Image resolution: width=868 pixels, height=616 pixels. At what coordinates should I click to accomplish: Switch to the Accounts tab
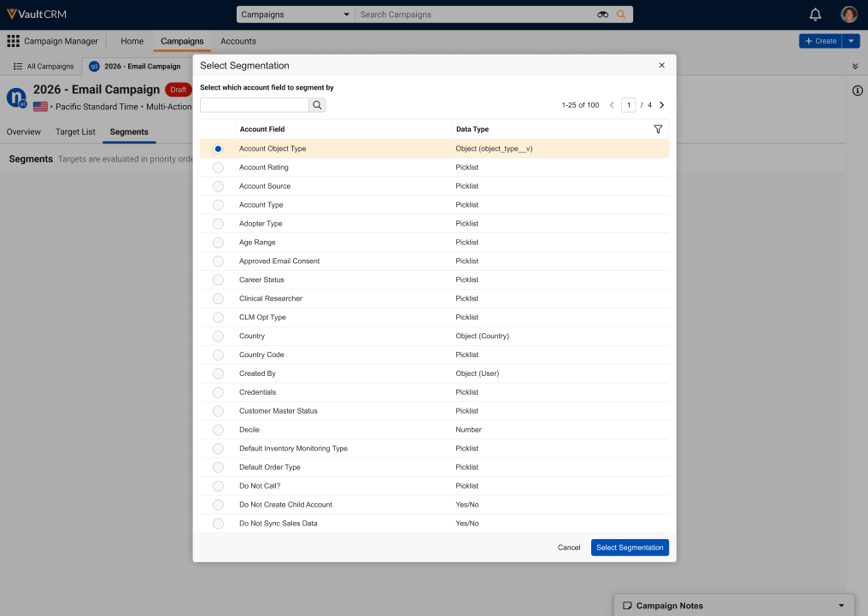238,41
